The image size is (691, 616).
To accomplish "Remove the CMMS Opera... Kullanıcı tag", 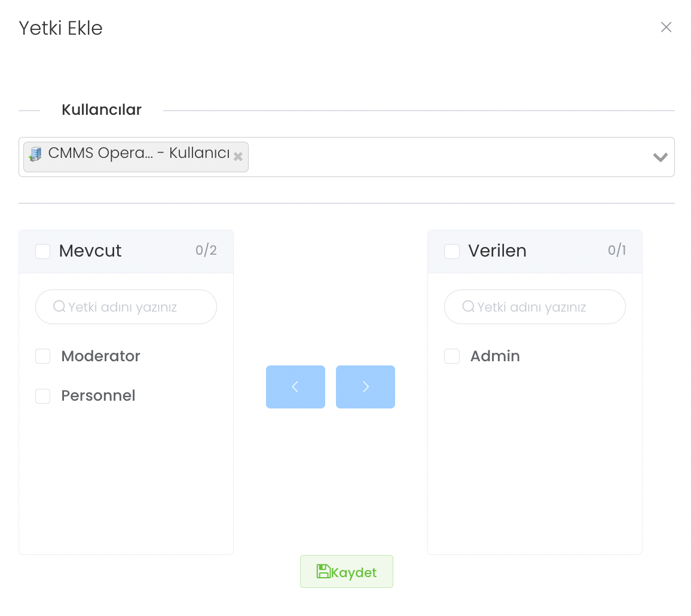I will pyautogui.click(x=238, y=156).
